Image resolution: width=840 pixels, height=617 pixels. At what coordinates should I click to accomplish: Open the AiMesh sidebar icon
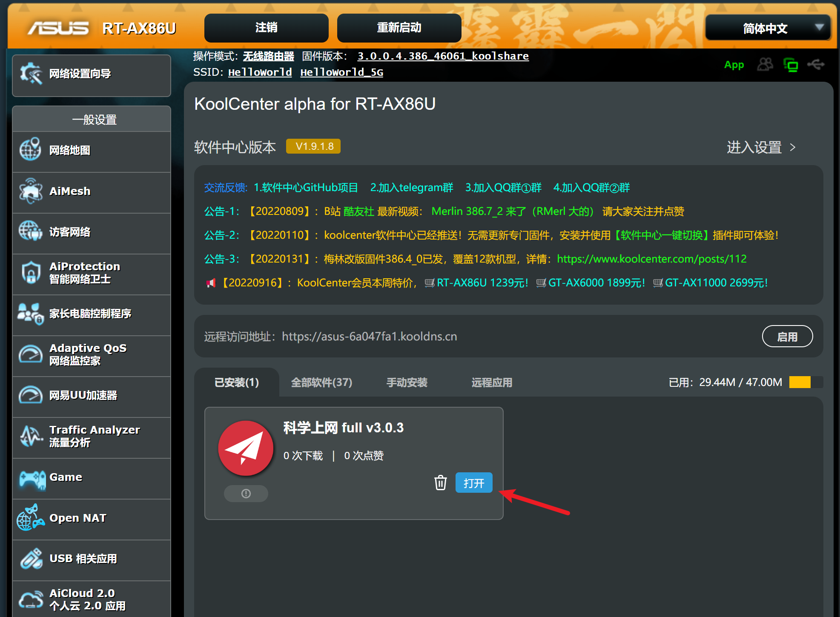point(31,191)
